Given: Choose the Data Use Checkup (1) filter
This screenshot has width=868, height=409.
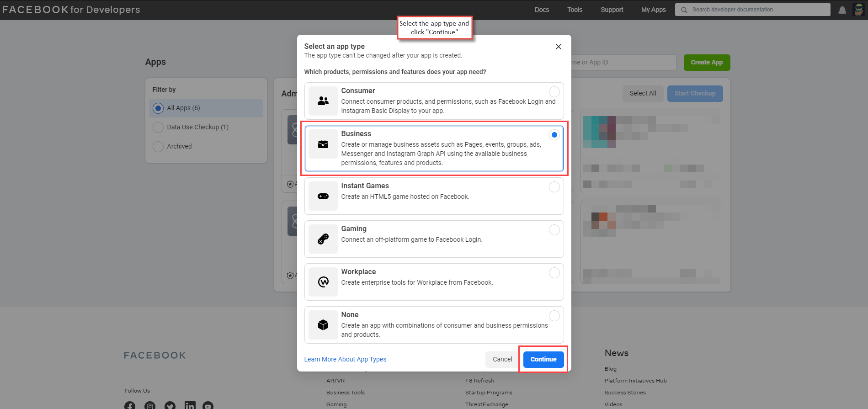Looking at the screenshot, I should click(x=206, y=127).
